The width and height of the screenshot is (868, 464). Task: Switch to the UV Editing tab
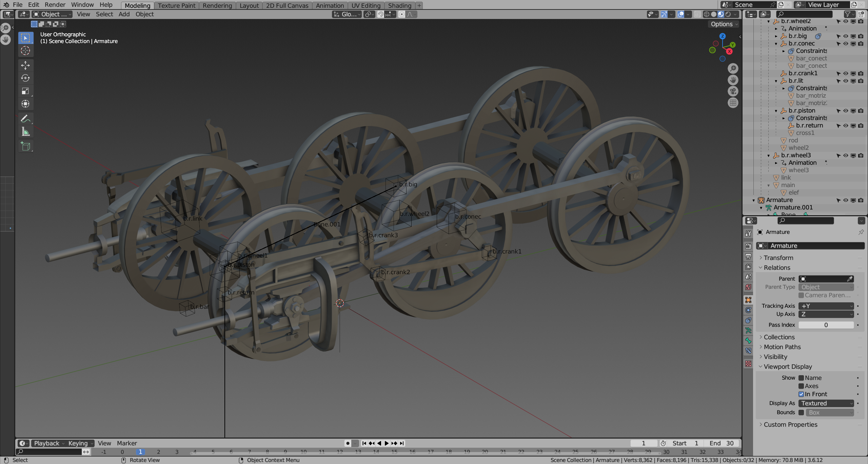[366, 5]
